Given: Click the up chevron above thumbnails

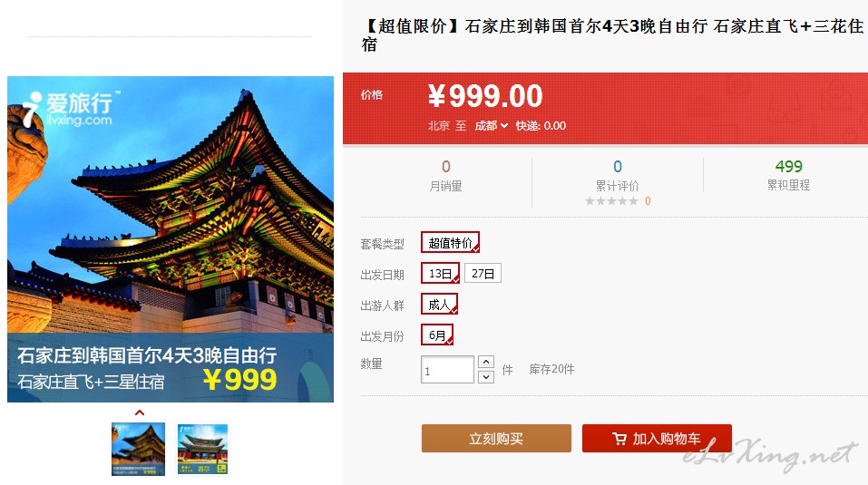Looking at the screenshot, I should click(x=140, y=412).
